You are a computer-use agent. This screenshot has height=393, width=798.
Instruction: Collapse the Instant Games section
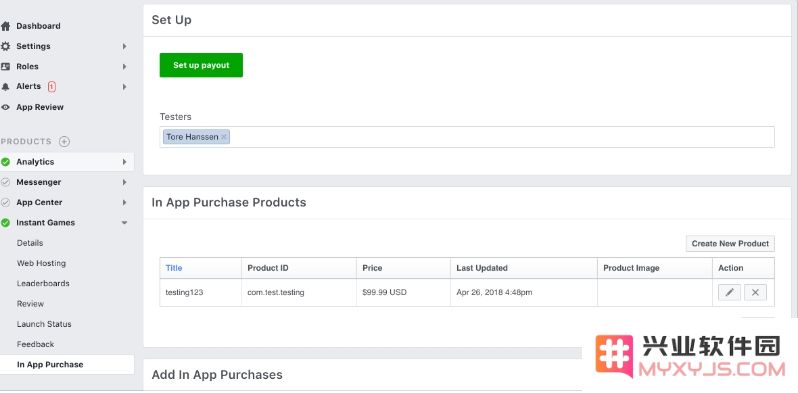coord(124,223)
